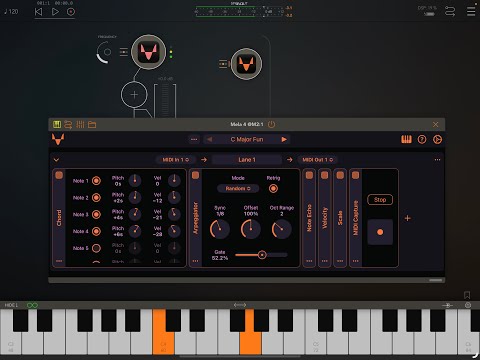The height and width of the screenshot is (360, 480).
Task: Start playback with the transport play button
Action: point(55,12)
